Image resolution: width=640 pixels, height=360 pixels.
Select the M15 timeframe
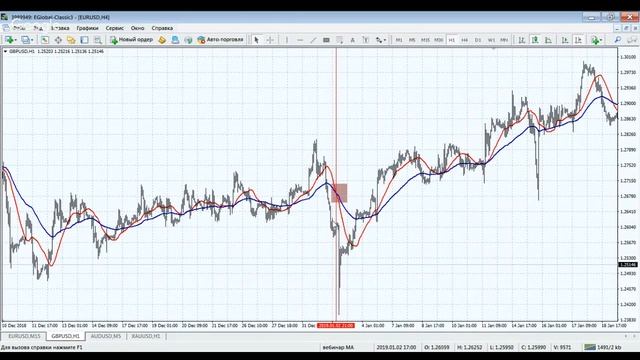coord(425,40)
